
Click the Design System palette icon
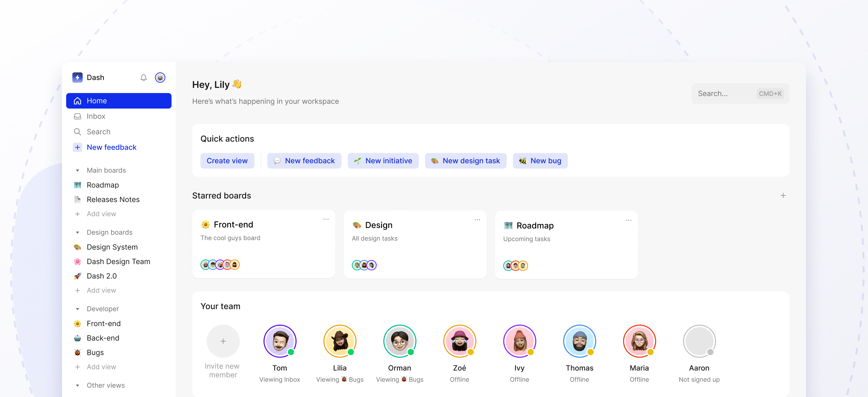click(77, 247)
